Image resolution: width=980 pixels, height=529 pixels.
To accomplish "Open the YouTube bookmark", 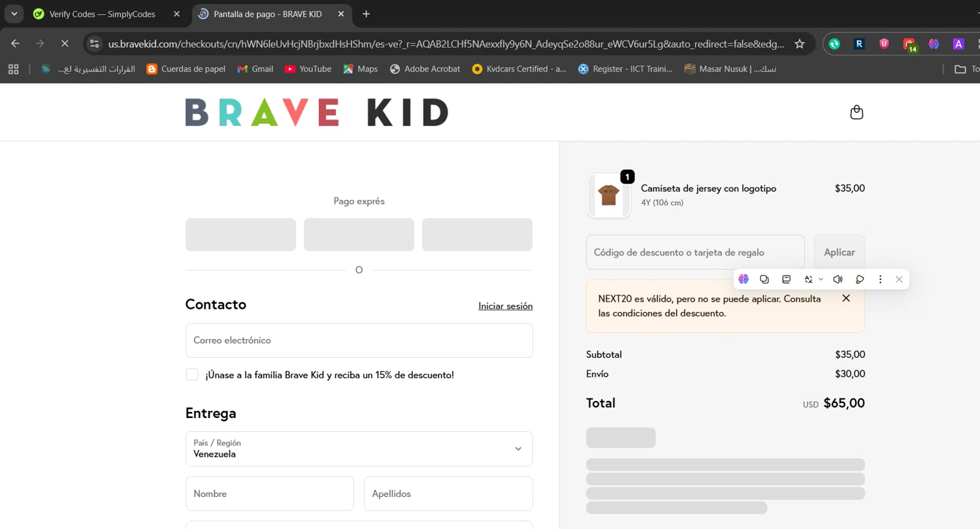I will [308, 69].
